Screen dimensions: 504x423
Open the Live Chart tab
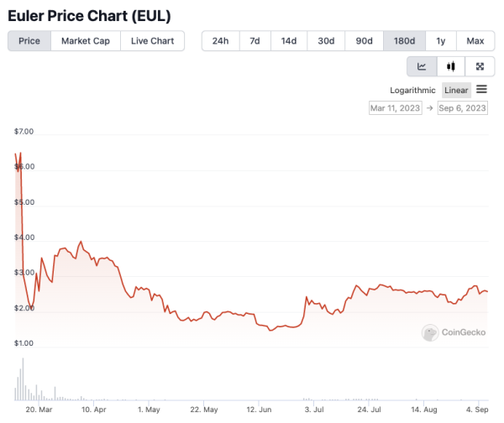152,41
